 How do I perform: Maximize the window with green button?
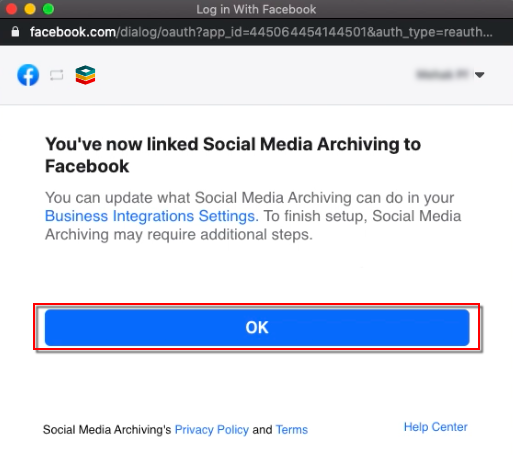pyautogui.click(x=48, y=9)
